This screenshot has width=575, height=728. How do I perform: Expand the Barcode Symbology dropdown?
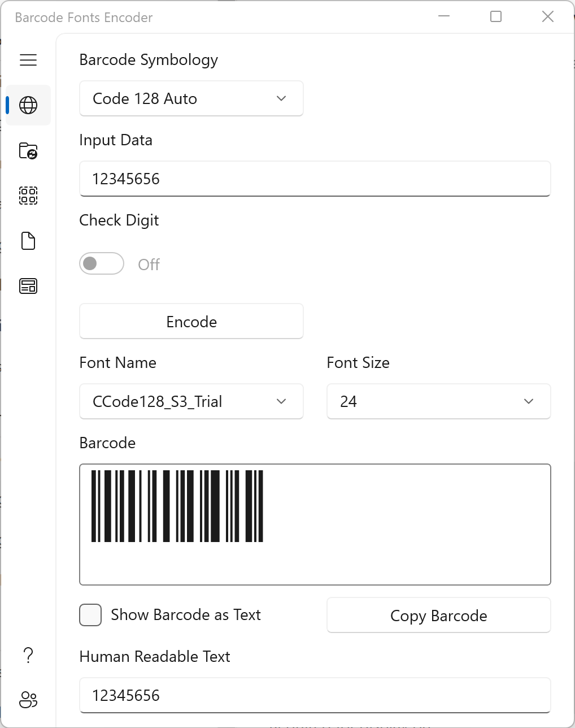[191, 98]
